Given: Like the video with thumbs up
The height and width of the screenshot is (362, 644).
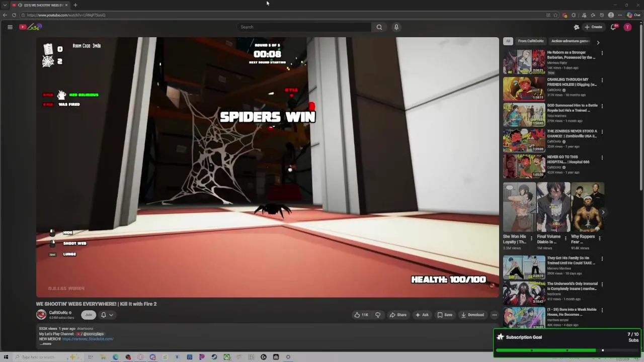Looking at the screenshot, I should pos(361,315).
